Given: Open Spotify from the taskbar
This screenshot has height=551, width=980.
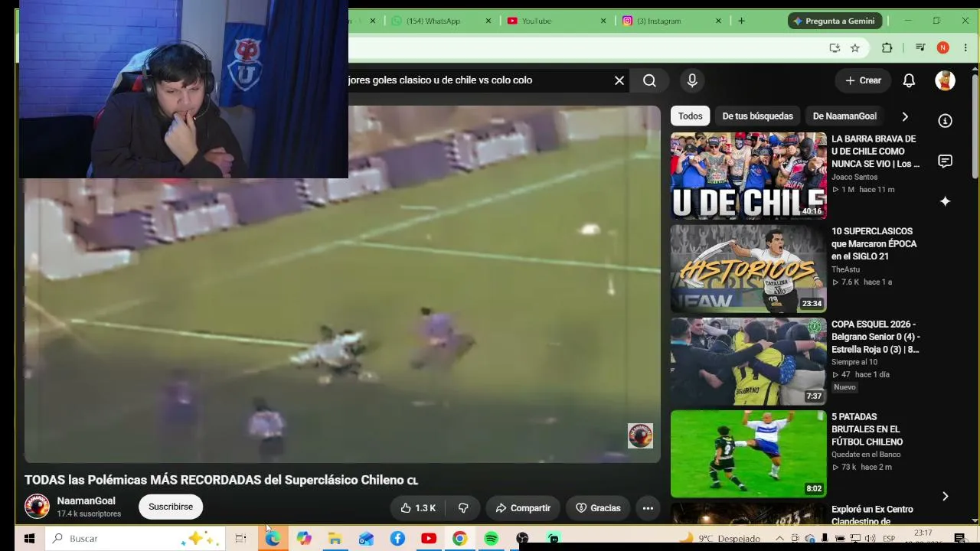Looking at the screenshot, I should pyautogui.click(x=491, y=539).
